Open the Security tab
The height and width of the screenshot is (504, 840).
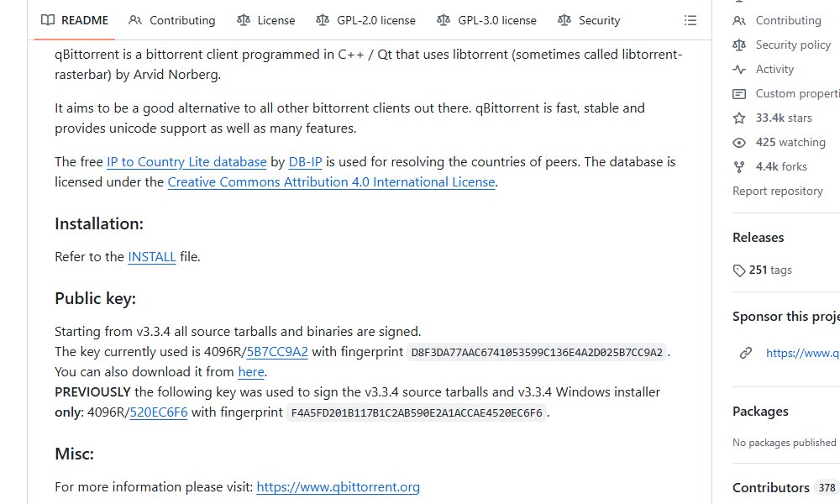(590, 20)
